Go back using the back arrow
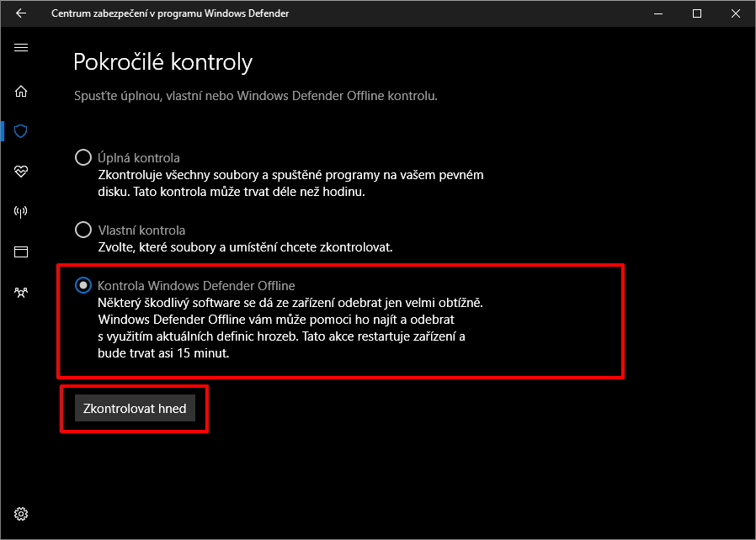The height and width of the screenshot is (540, 756). click(21, 13)
